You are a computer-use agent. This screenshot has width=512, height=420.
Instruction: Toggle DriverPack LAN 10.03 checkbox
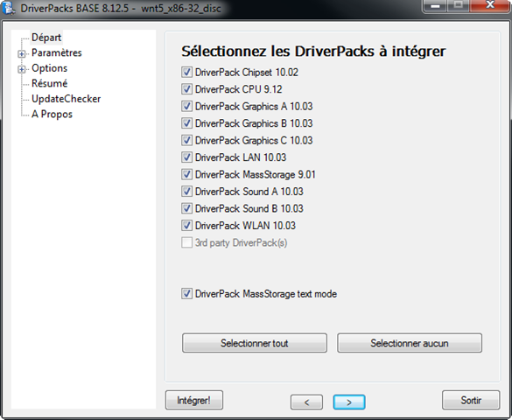pos(186,157)
